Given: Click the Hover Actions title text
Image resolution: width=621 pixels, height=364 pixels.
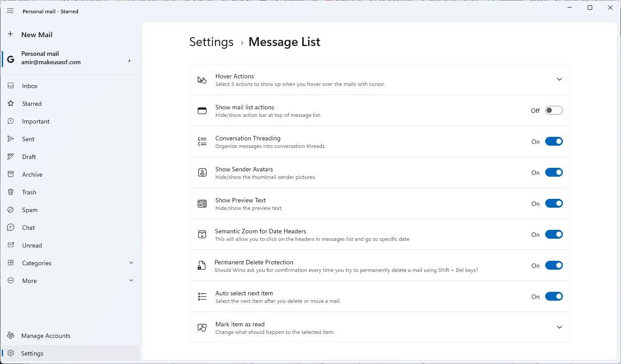Looking at the screenshot, I should click(x=234, y=76).
